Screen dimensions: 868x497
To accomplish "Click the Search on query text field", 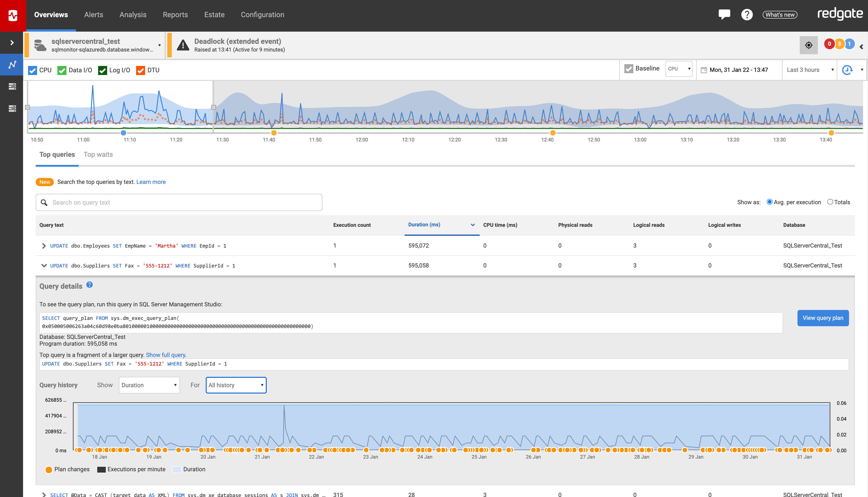I will pos(179,202).
